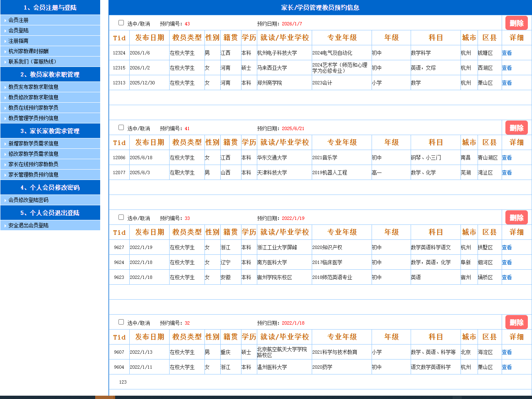532x399 pixels.
Task: Open 查看 link for tutor 12086
Action: click(507, 158)
